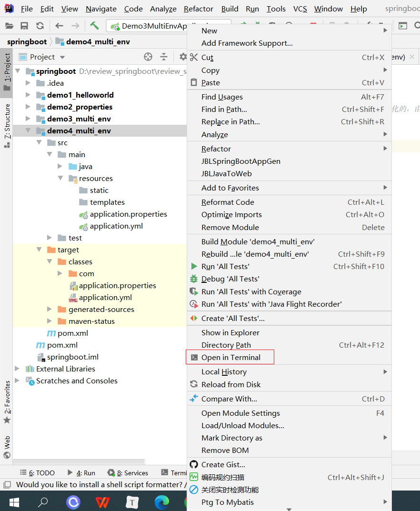Image resolution: width=420 pixels, height=511 pixels.
Task: Collapse the demo4_multi_env module tree node
Action: (29, 131)
